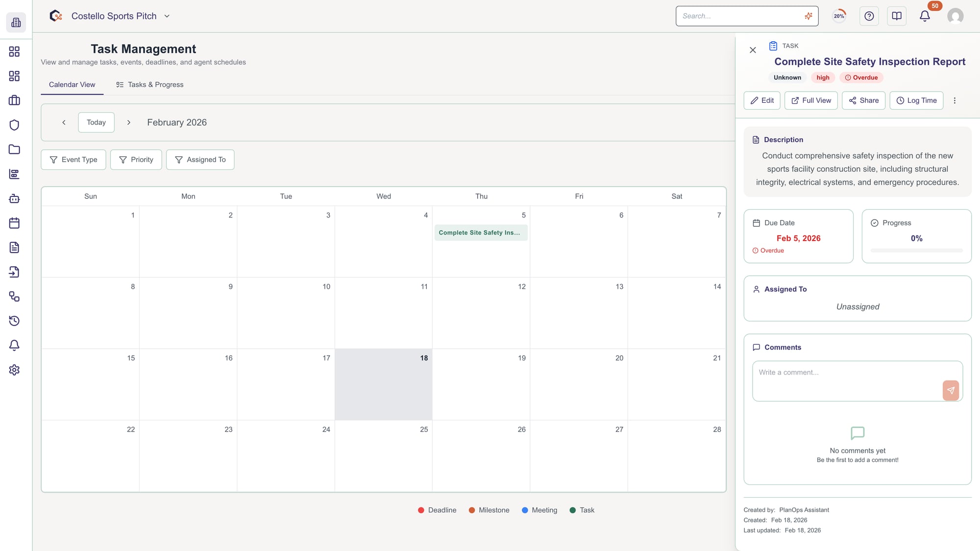
Task: Toggle the Deadline legend filter
Action: tap(437, 510)
